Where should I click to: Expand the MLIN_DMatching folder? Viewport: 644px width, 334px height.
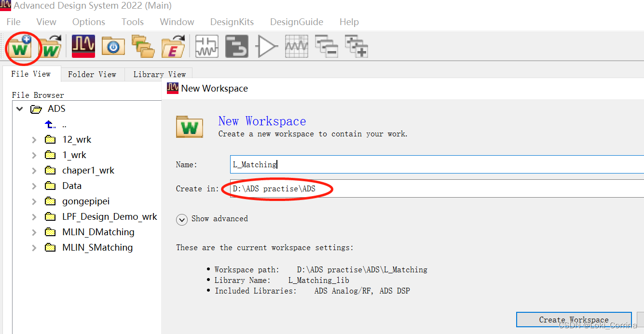[x=34, y=232]
